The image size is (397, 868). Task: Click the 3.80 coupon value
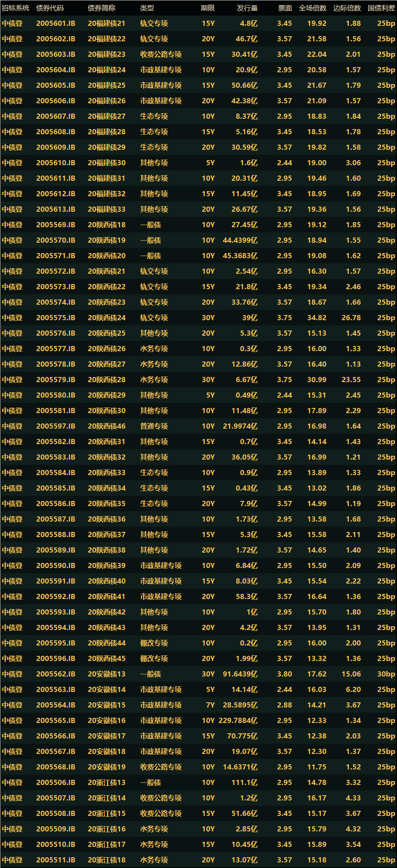tap(285, 674)
